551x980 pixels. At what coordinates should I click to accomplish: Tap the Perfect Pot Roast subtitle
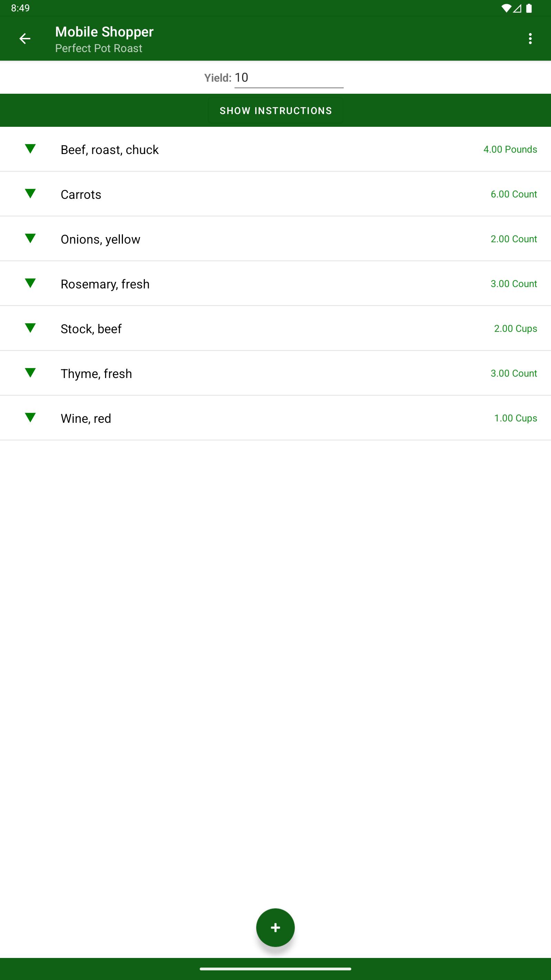98,48
